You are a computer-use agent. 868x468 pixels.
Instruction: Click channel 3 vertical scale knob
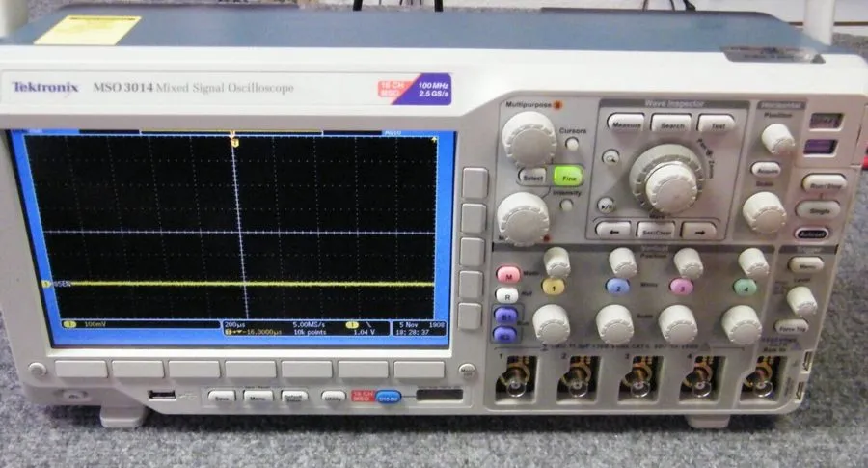click(678, 324)
